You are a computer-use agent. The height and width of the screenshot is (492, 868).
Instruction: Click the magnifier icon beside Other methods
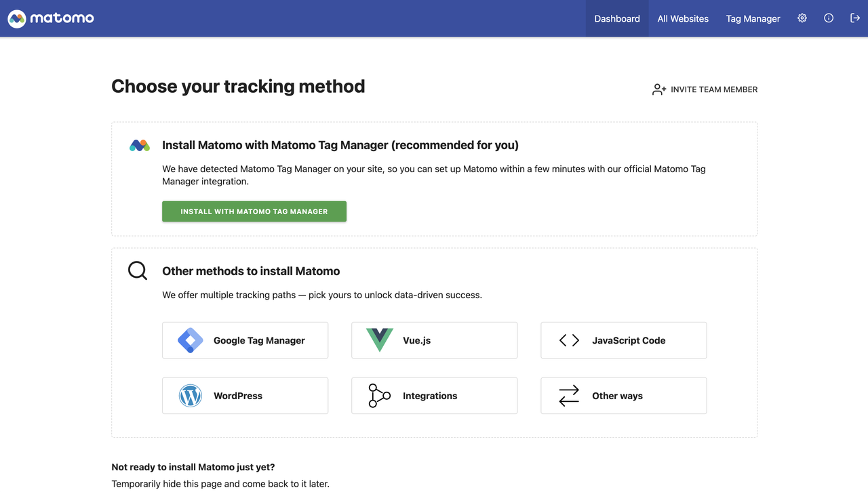138,271
